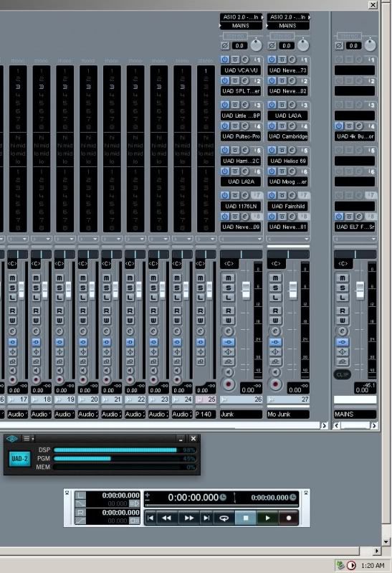
Task: Open the empty first insert slot on MAINS
Action: coord(355,70)
